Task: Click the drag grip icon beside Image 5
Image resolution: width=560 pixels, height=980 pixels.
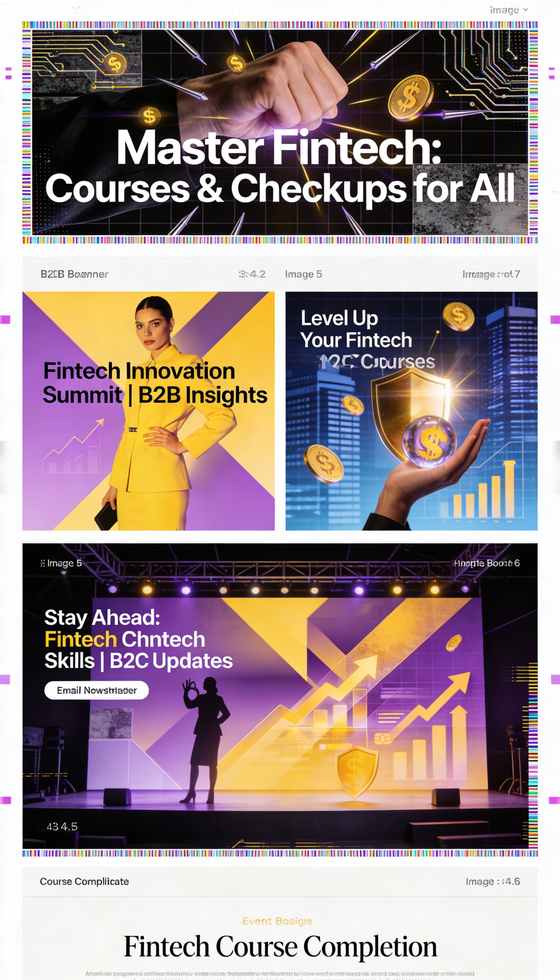Action: coord(43,563)
